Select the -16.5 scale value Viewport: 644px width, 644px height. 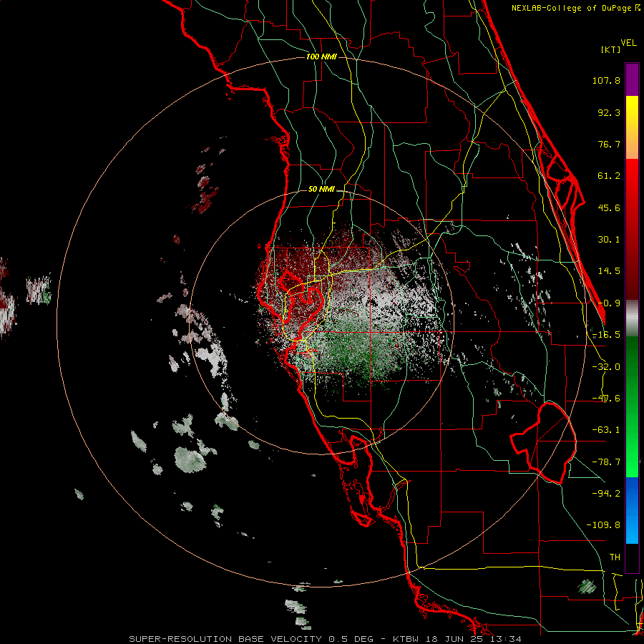606,335
